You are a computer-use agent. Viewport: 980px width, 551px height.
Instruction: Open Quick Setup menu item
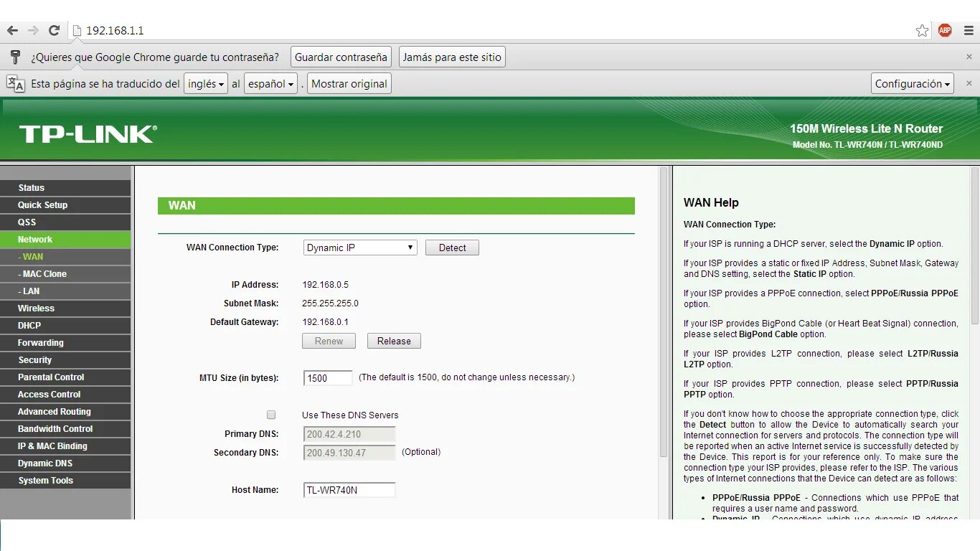tap(65, 204)
